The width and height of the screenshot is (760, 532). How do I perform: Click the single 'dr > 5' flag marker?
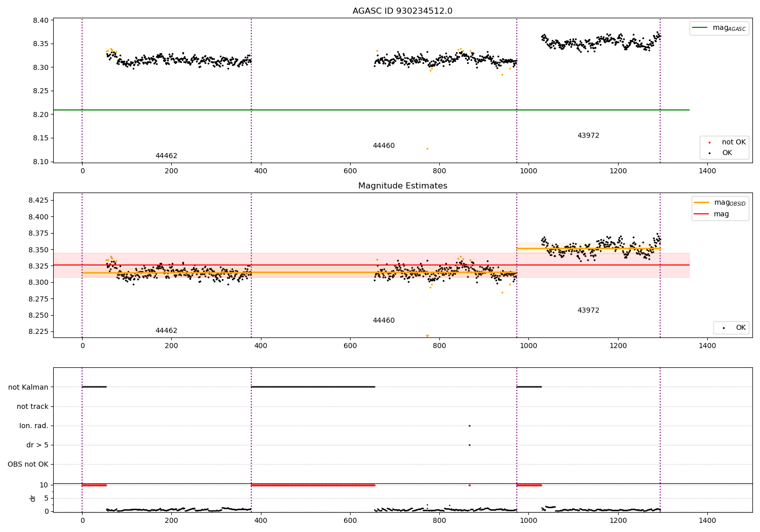tap(470, 445)
